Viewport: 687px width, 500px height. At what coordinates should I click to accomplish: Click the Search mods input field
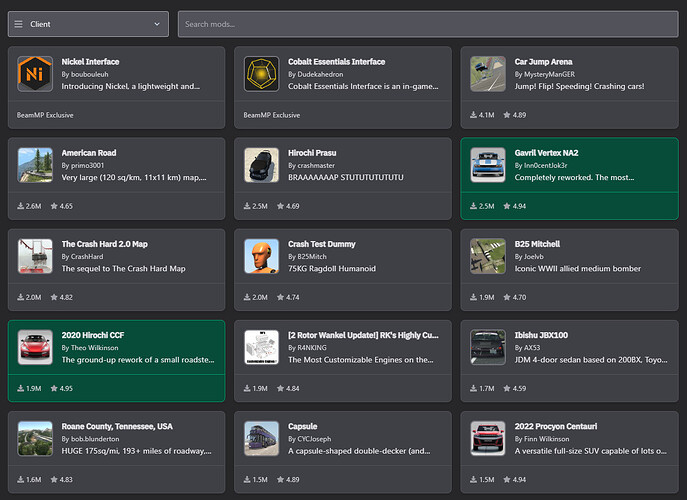427,24
